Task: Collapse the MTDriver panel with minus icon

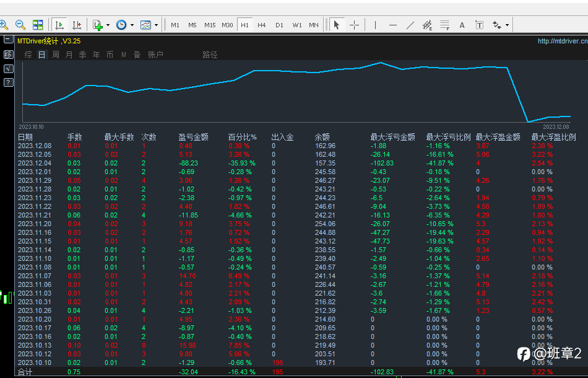Action: pos(8,39)
